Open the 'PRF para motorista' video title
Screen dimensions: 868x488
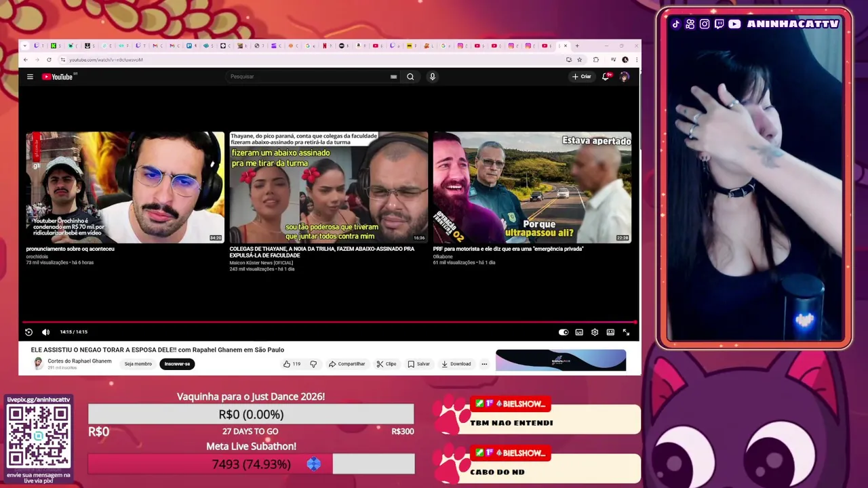pos(508,249)
